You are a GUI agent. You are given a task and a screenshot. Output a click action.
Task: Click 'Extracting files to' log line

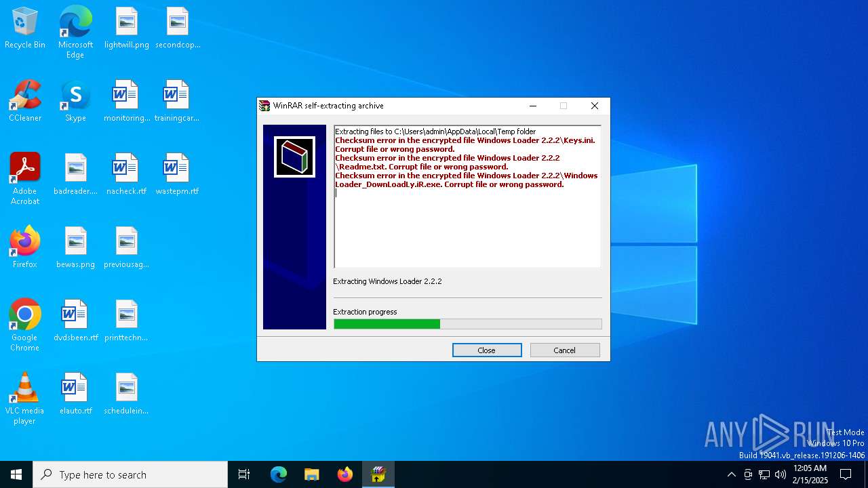click(435, 131)
